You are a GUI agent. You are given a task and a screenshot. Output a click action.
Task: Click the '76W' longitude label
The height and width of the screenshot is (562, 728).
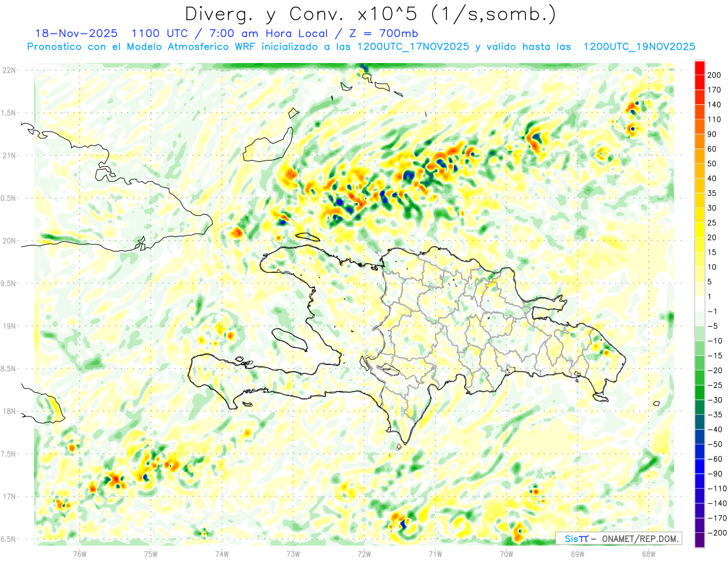(80, 554)
